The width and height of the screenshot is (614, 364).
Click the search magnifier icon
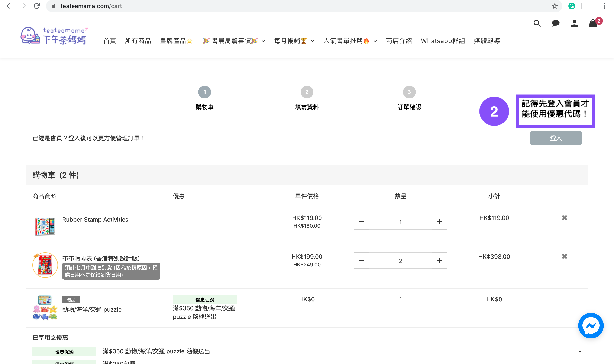pyautogui.click(x=537, y=23)
